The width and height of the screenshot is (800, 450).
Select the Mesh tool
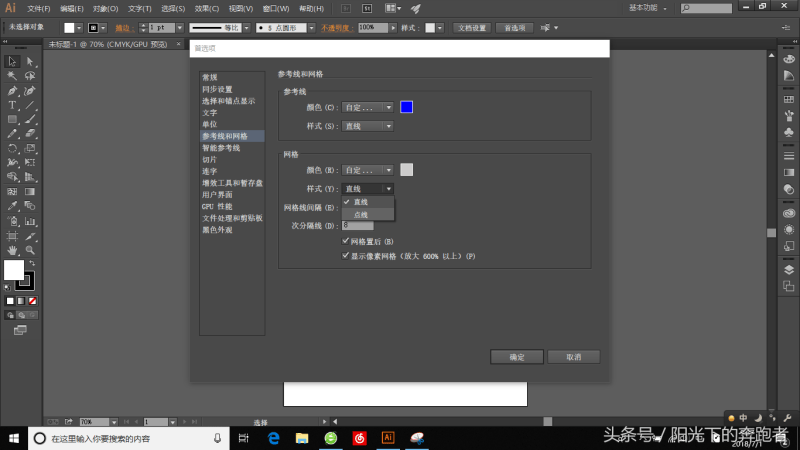click(12, 192)
